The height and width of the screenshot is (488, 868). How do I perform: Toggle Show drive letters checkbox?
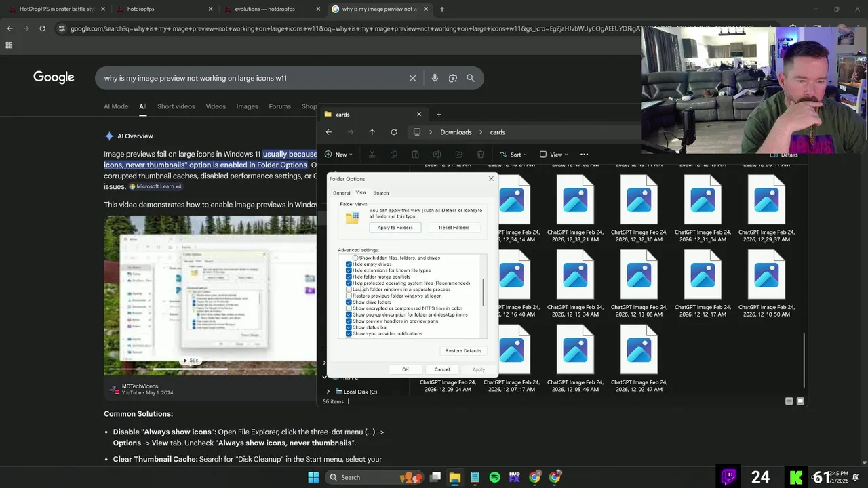(x=349, y=302)
